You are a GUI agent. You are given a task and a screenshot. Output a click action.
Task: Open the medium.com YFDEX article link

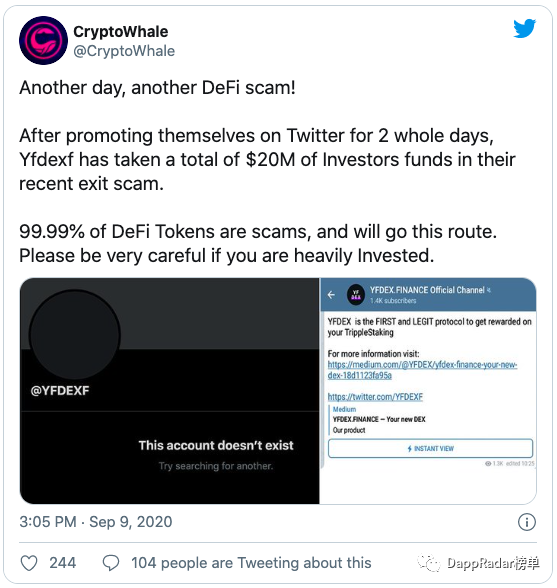coord(422,370)
